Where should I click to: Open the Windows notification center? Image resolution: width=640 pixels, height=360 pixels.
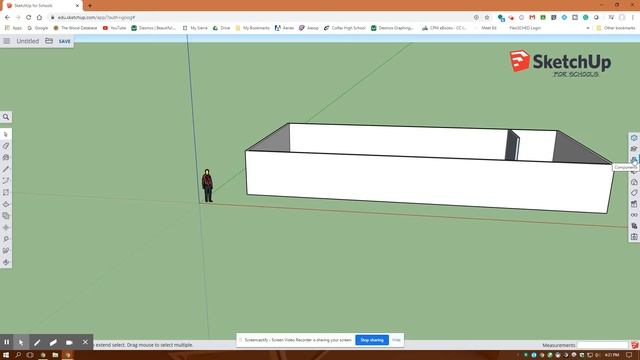[x=629, y=355]
